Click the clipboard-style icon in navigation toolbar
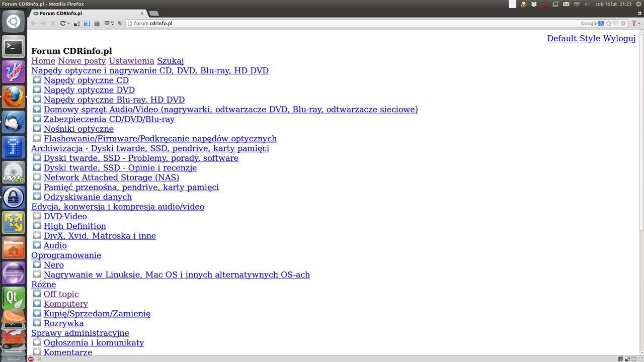This screenshot has height=362, width=644. click(97, 23)
